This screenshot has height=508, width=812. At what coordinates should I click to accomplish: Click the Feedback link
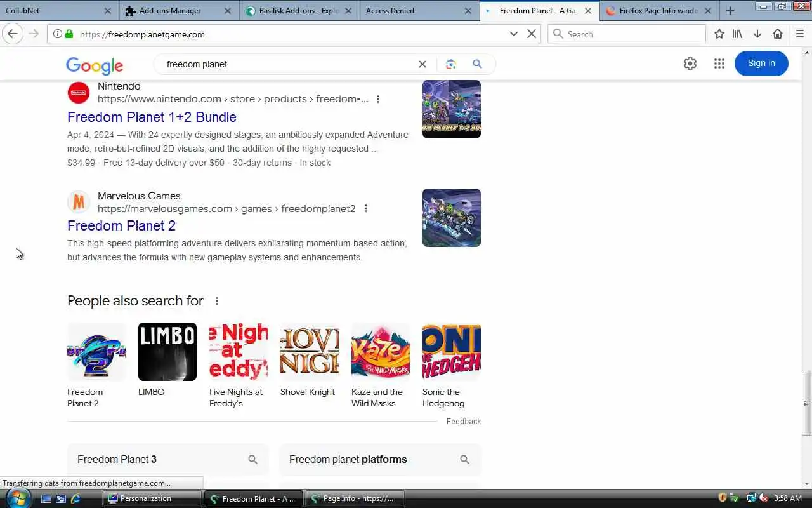click(x=464, y=422)
